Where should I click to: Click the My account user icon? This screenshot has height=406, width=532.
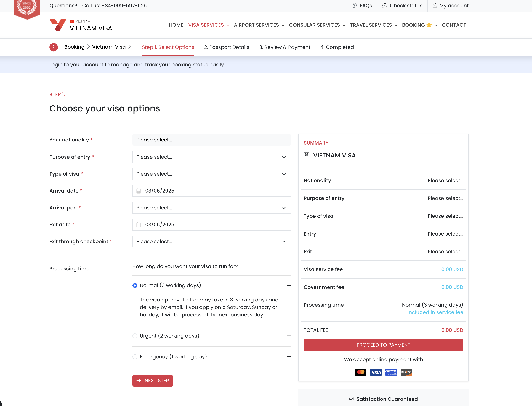pyautogui.click(x=435, y=6)
